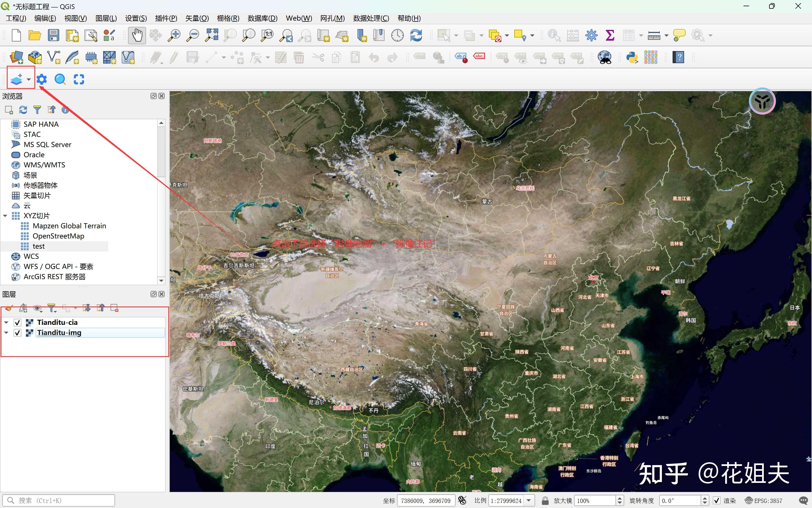Screen dimensions: 812x508
Task: Expand the Tianditu-img layer legend
Action: tap(6, 333)
